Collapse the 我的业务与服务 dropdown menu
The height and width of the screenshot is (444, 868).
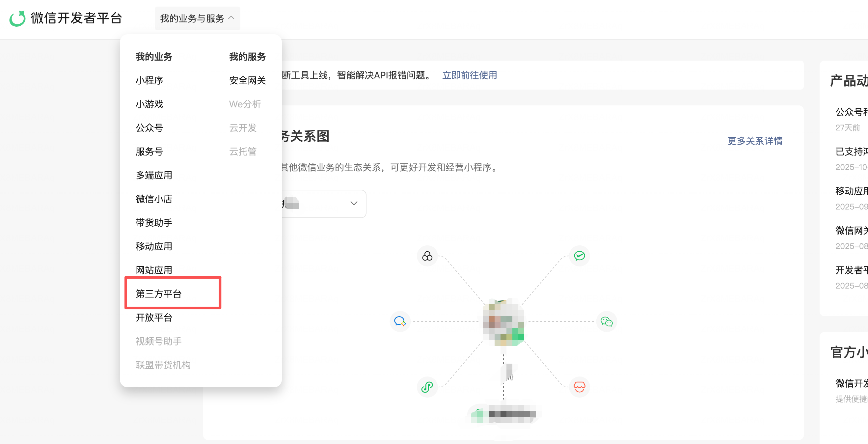(x=197, y=18)
